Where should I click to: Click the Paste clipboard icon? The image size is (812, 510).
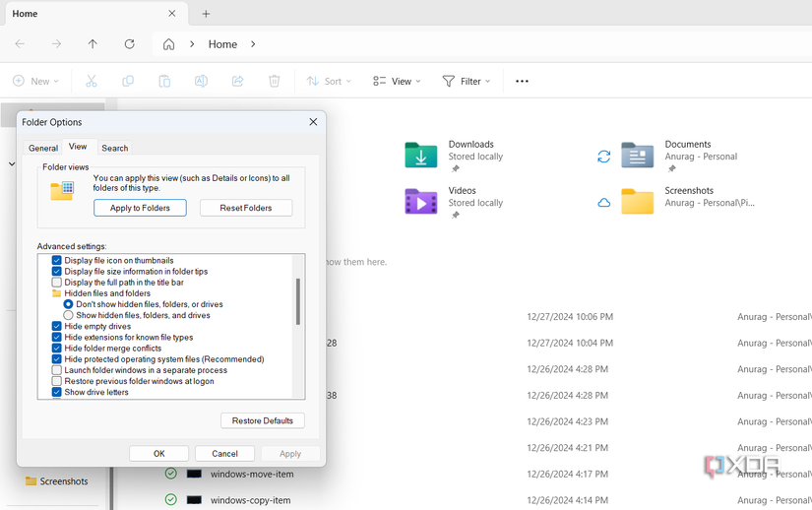coord(164,81)
